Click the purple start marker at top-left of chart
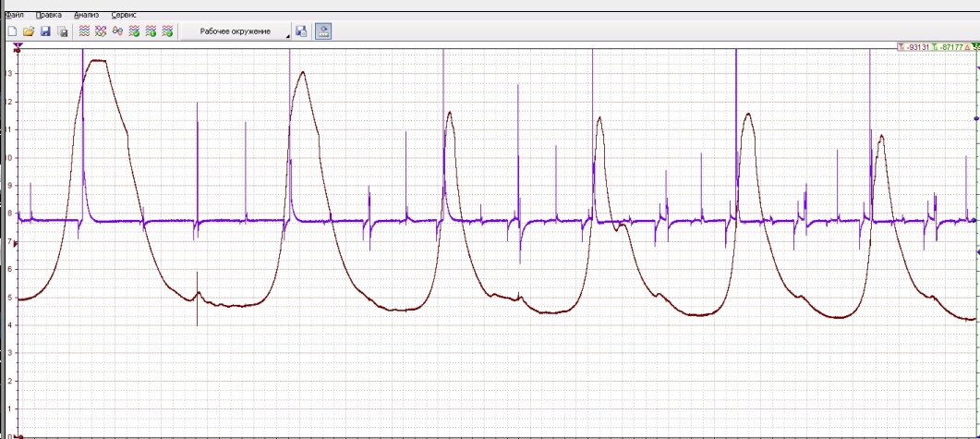The image size is (980, 439). [x=18, y=47]
